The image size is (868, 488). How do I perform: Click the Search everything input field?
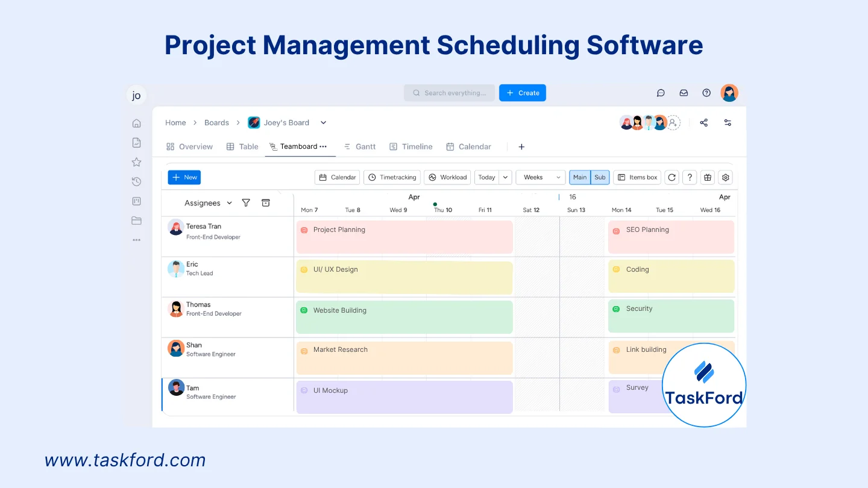point(449,93)
